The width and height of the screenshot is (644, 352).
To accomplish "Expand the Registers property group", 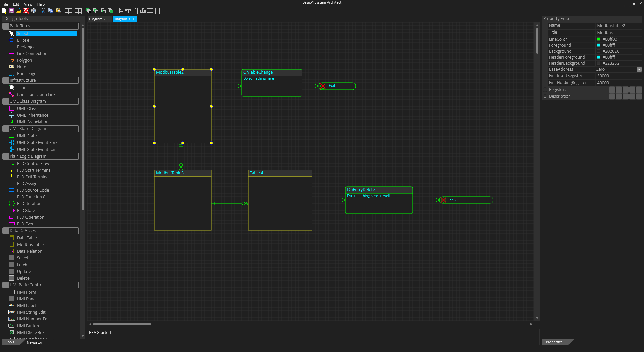I will [545, 90].
